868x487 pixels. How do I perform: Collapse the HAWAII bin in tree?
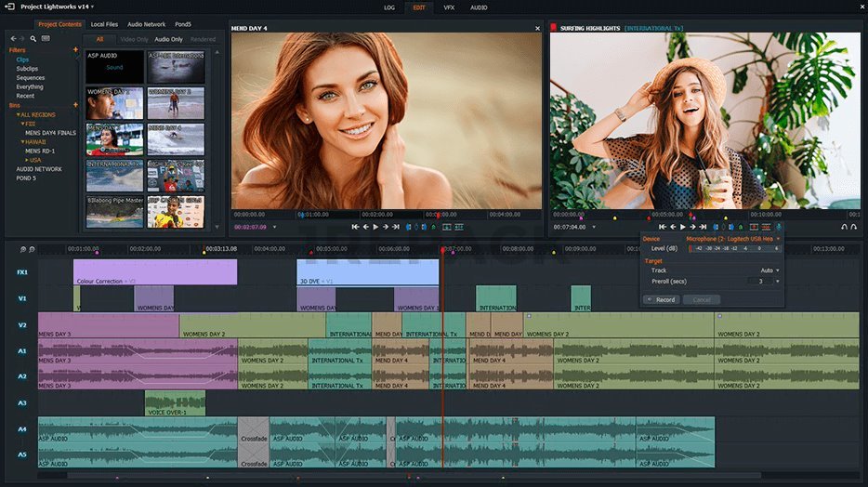tap(23, 141)
